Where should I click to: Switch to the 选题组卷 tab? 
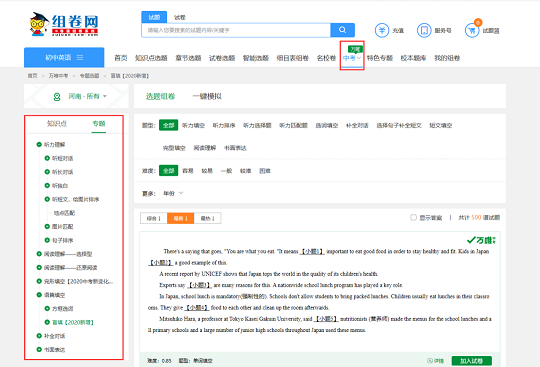pyautogui.click(x=160, y=96)
